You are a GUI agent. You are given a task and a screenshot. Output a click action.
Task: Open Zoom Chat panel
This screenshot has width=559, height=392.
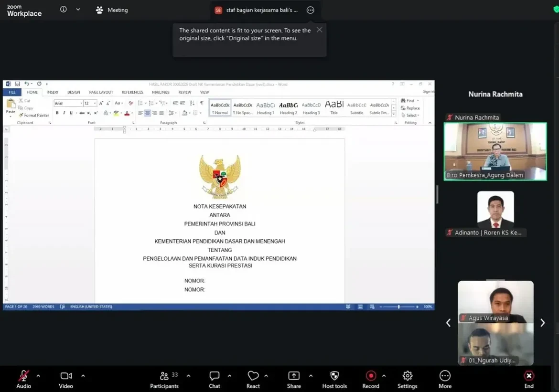(x=214, y=380)
